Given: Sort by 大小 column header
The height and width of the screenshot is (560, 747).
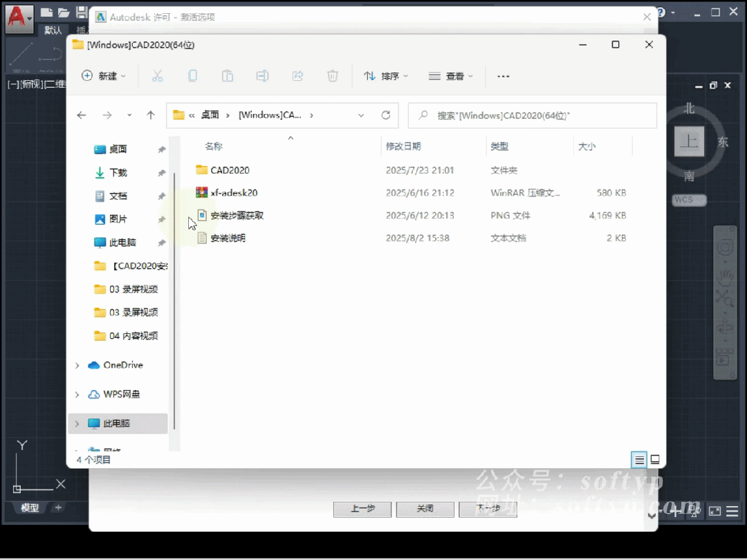Looking at the screenshot, I should [587, 147].
